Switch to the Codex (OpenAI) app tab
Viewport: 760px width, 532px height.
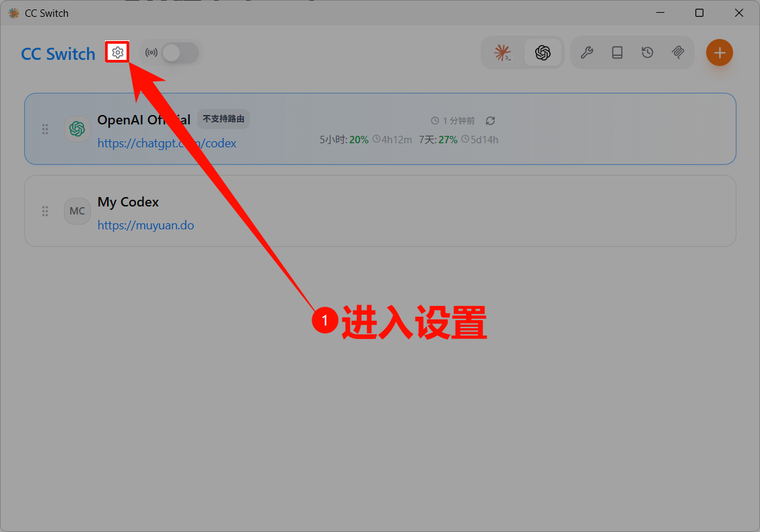coord(543,52)
